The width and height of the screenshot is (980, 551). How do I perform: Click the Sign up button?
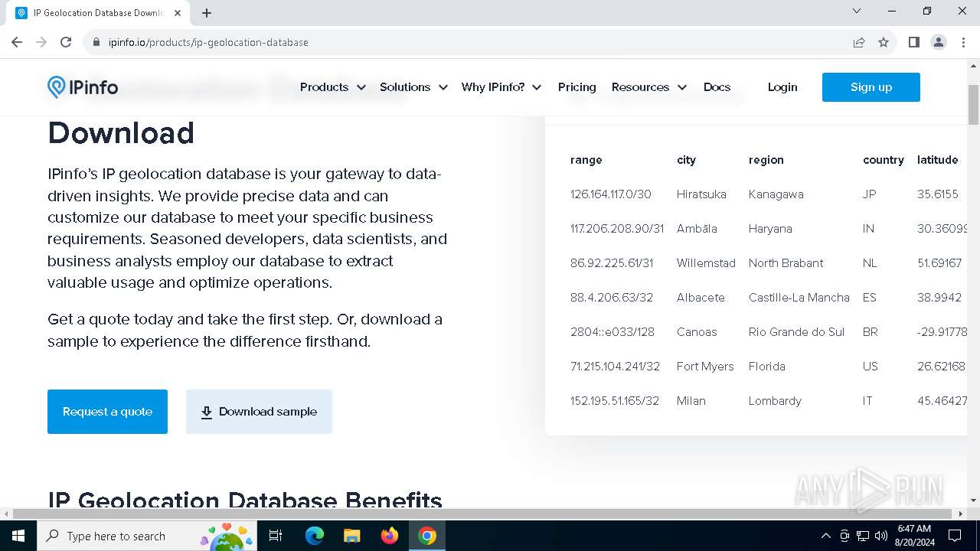(871, 87)
